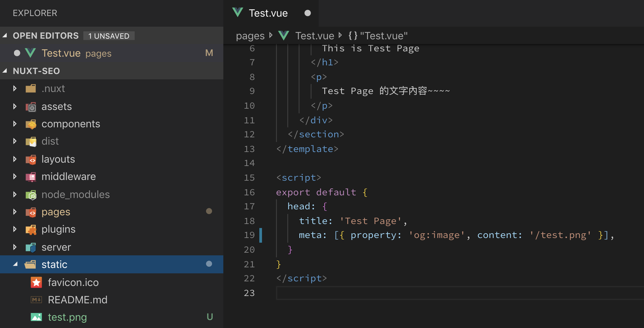
Task: Click the components folder icon
Action: point(31,124)
